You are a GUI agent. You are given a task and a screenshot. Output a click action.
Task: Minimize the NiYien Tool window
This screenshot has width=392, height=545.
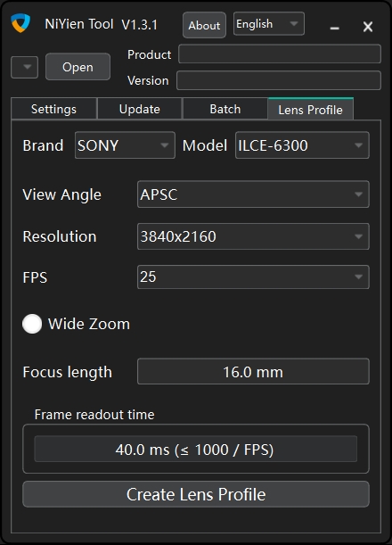334,28
